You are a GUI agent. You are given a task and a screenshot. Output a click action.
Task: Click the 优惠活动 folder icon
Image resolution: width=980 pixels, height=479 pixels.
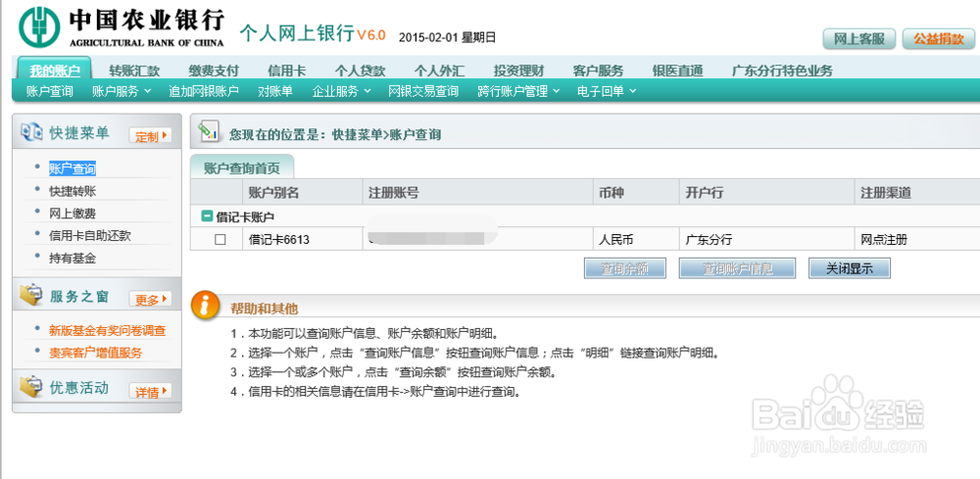[31, 387]
